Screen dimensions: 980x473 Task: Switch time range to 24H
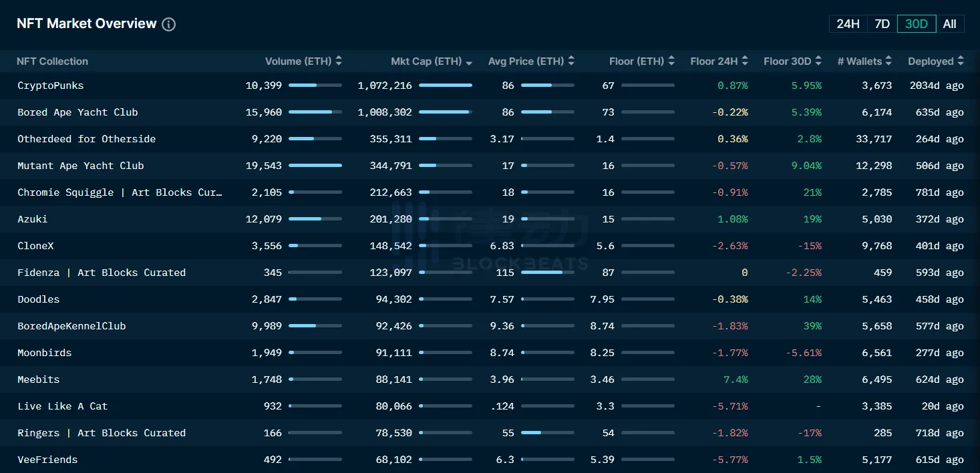pos(848,24)
